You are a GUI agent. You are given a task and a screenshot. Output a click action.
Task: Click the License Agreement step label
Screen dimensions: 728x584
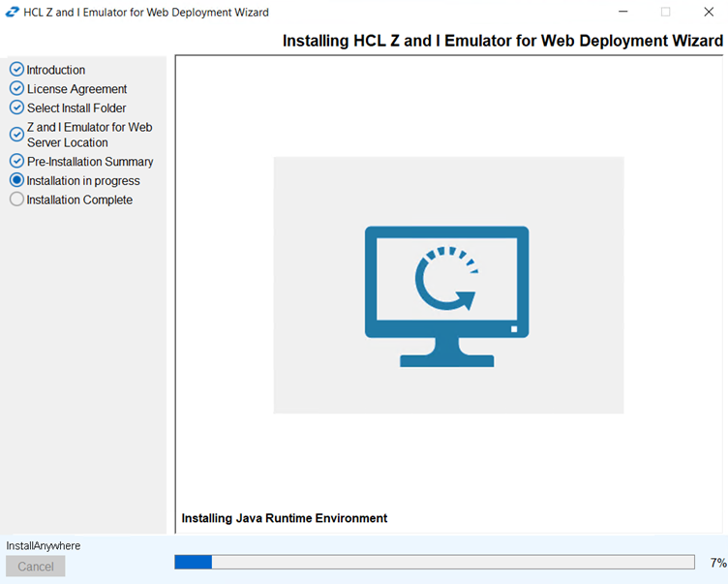coord(76,89)
